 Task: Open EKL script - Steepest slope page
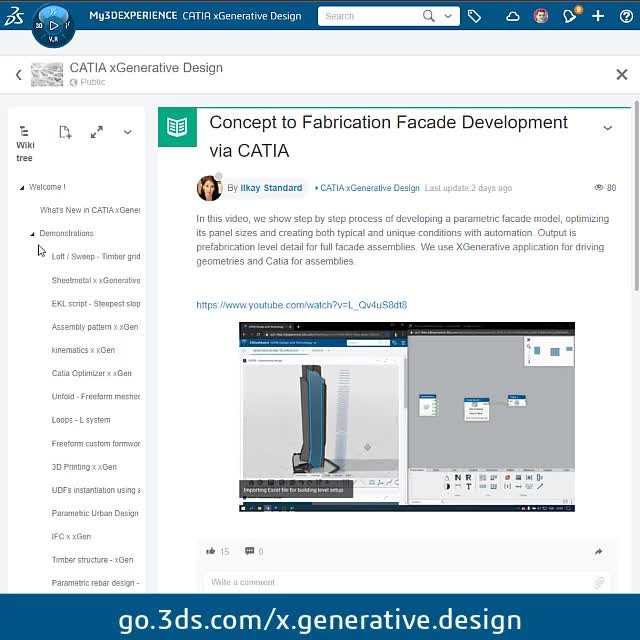coord(96,304)
